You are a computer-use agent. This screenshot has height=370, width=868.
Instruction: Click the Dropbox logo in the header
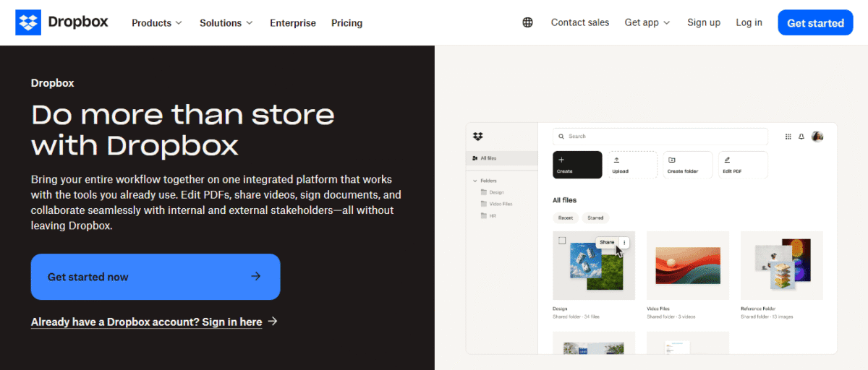tap(61, 22)
